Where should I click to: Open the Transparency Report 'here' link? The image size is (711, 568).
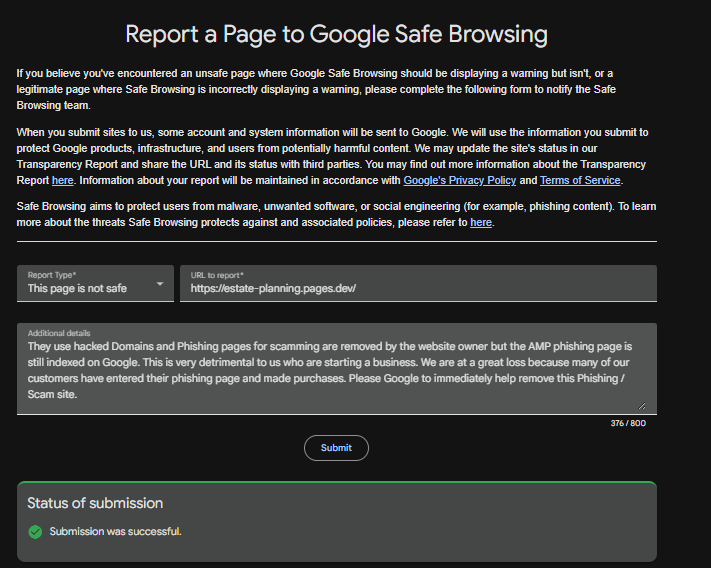[63, 180]
